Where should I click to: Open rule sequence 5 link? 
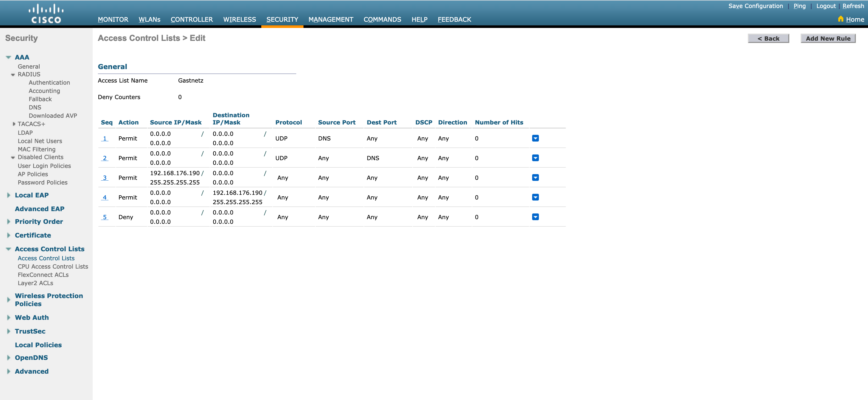point(104,217)
